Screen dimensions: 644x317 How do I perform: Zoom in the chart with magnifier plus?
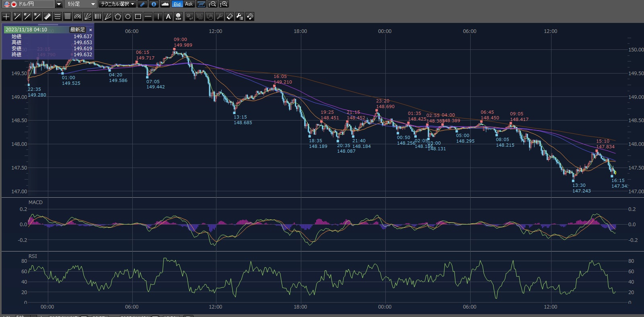pos(224,4)
